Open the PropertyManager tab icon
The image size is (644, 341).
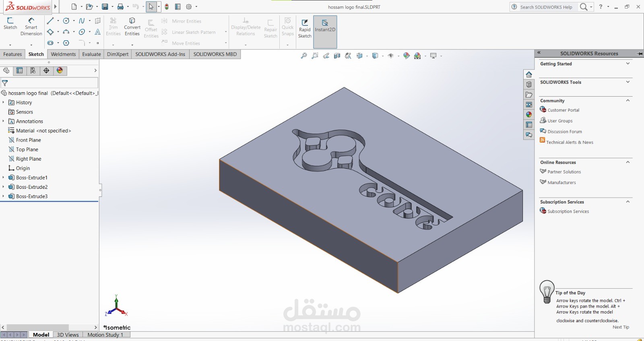click(19, 70)
